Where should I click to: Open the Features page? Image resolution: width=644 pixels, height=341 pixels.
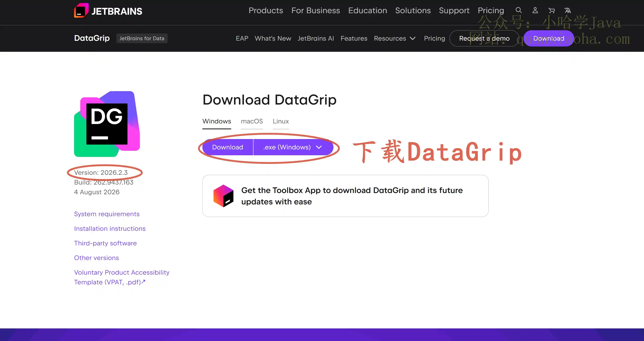pyautogui.click(x=354, y=38)
